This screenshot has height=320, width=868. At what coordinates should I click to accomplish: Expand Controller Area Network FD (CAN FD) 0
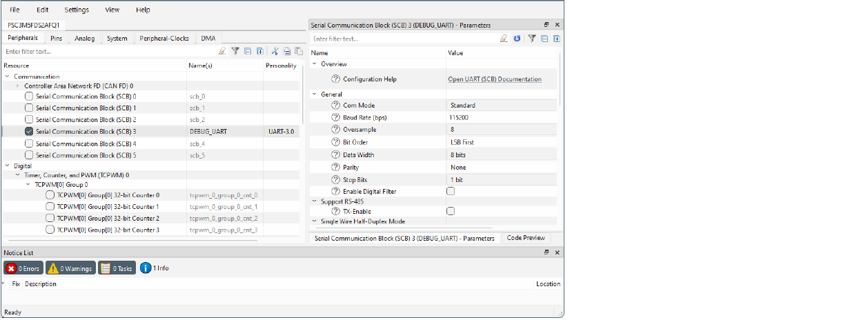point(18,86)
